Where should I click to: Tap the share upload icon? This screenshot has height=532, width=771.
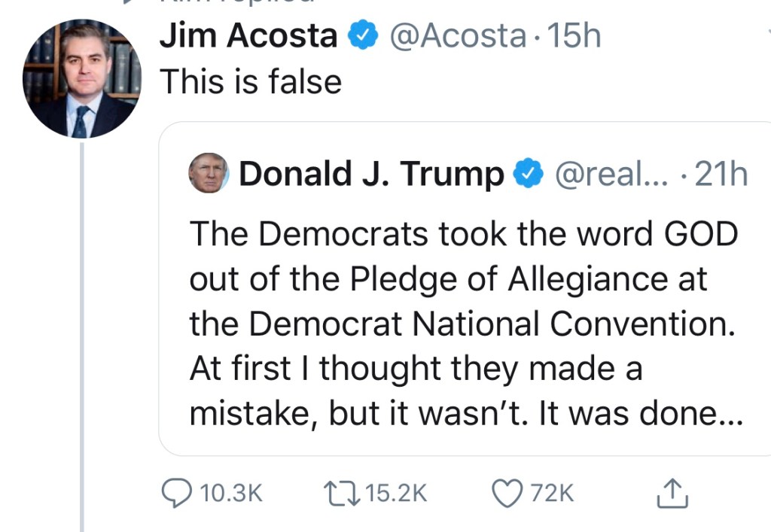pos(669,493)
